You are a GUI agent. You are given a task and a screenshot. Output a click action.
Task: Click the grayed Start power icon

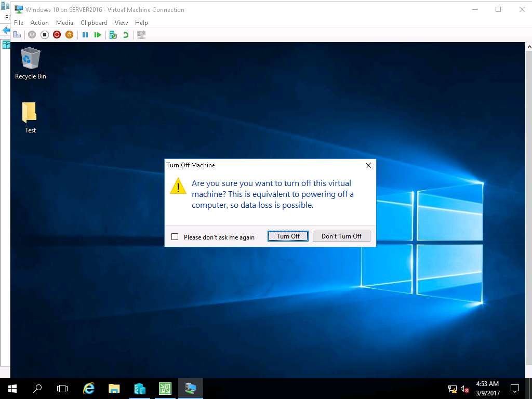tap(32, 35)
